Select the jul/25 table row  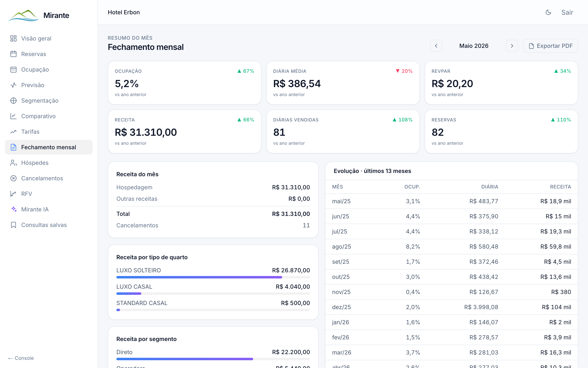click(x=451, y=231)
